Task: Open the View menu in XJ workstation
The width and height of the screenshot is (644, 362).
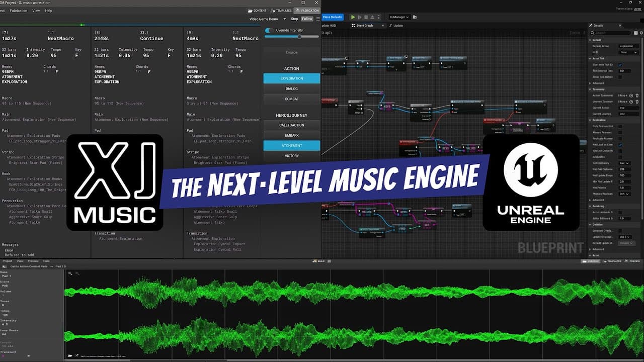Action: pos(36,11)
